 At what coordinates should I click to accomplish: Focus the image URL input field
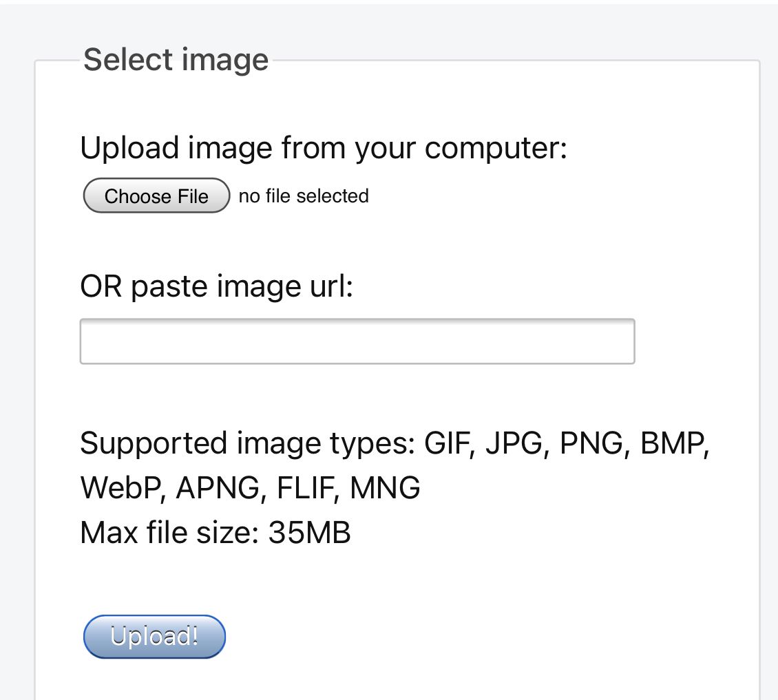point(357,341)
